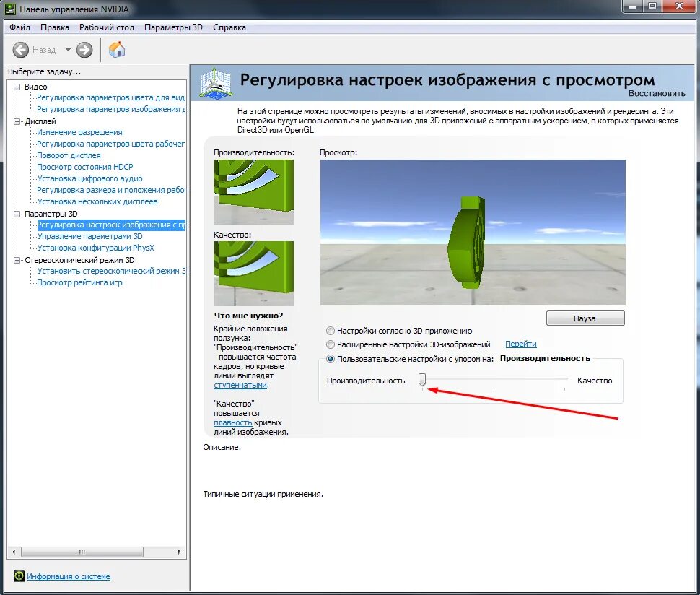
Task: Click the ступенчатыми help link
Action: [x=240, y=385]
